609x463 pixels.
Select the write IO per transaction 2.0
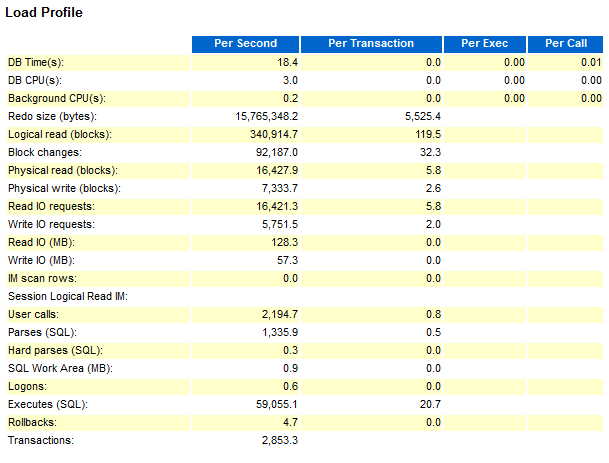(x=433, y=225)
